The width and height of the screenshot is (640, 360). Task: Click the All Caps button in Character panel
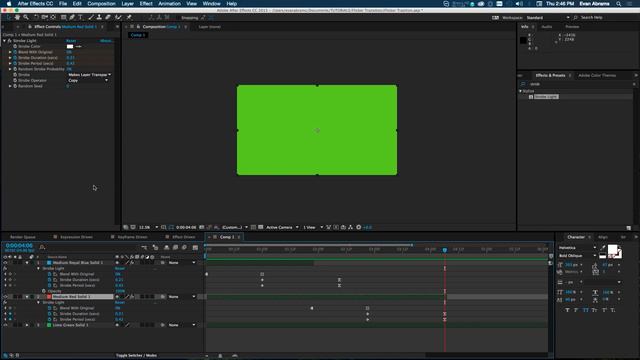pyautogui.click(x=585, y=310)
